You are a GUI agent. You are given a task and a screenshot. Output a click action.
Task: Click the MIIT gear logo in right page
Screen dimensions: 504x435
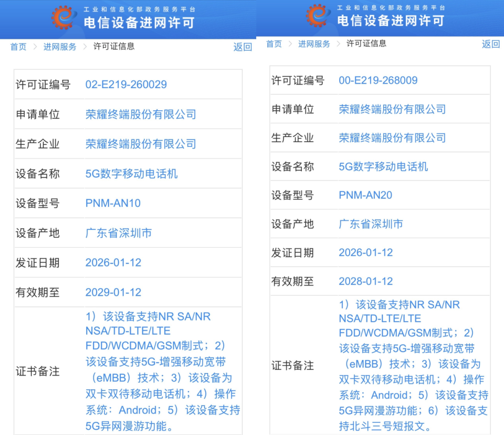click(x=318, y=15)
